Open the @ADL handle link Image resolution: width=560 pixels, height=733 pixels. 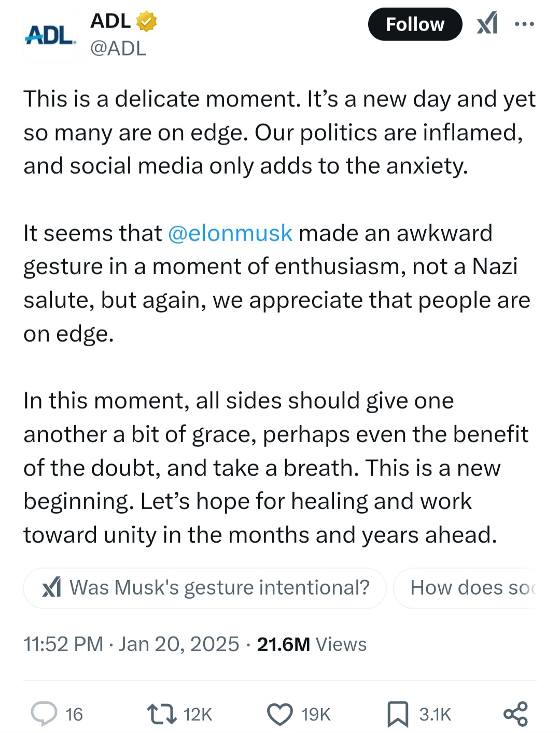pos(118,48)
